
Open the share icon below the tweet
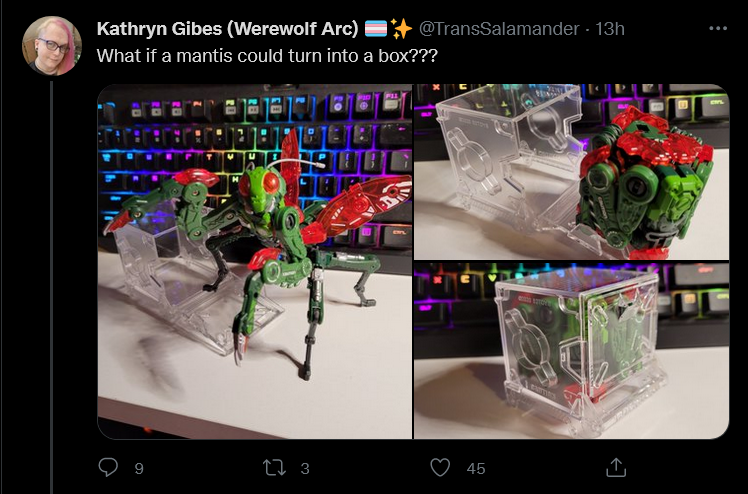click(615, 467)
